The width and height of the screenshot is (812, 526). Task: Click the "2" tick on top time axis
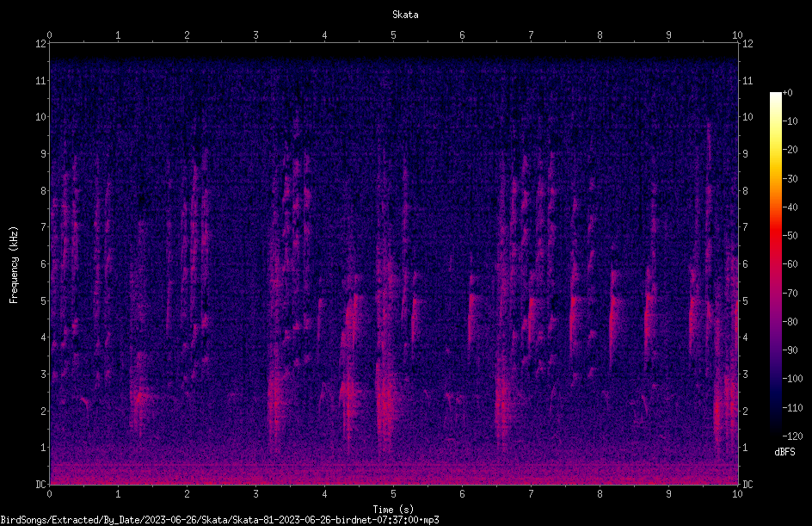click(187, 34)
